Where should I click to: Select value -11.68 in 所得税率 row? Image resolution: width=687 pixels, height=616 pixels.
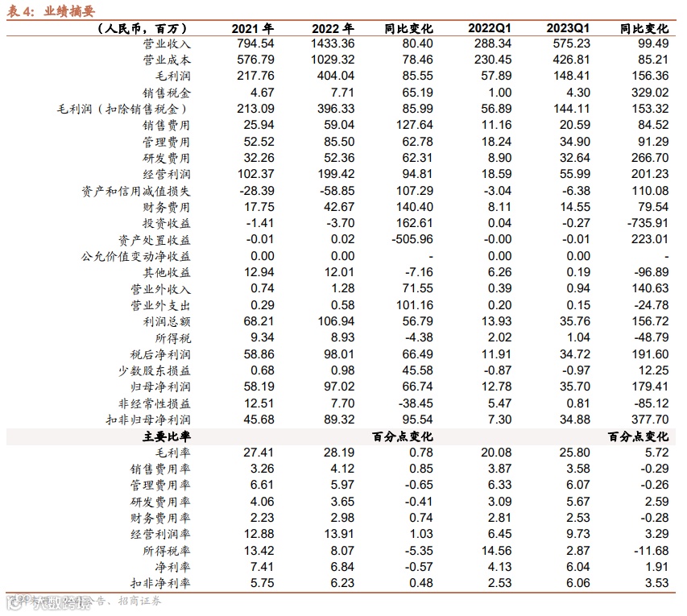pos(651,551)
